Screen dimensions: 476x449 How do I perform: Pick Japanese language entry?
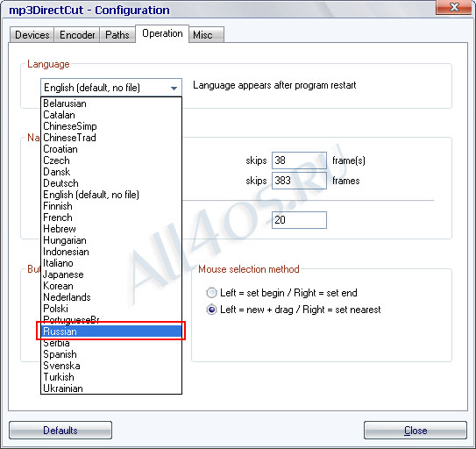pyautogui.click(x=111, y=274)
